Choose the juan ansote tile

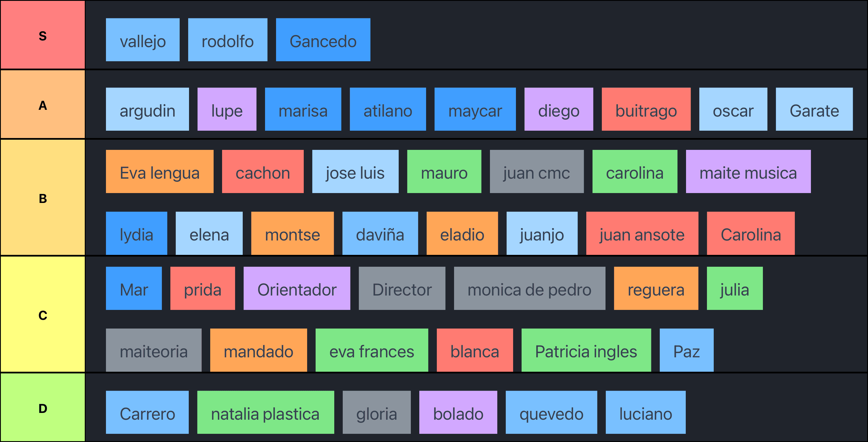point(642,233)
